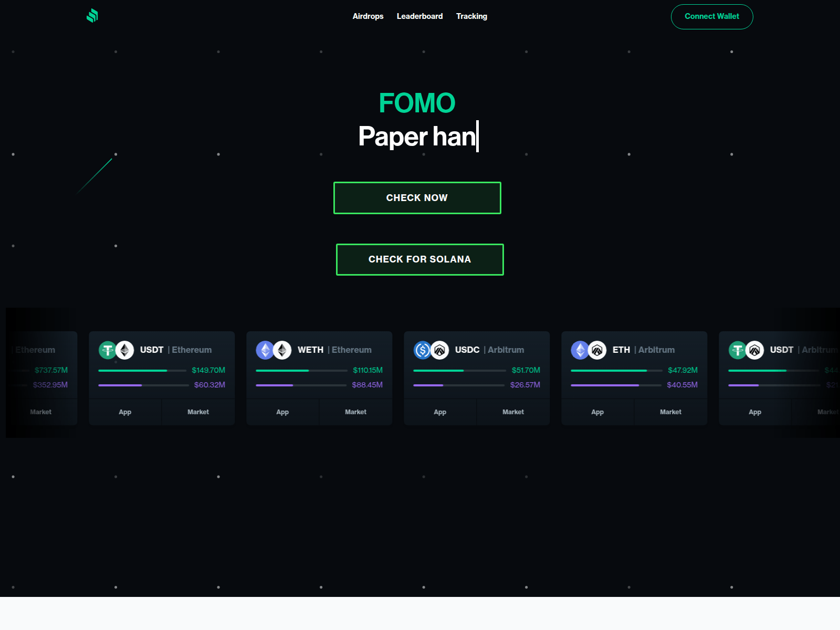Image resolution: width=840 pixels, height=630 pixels.
Task: Open App on the USDT Arbitrum card
Action: (755, 412)
